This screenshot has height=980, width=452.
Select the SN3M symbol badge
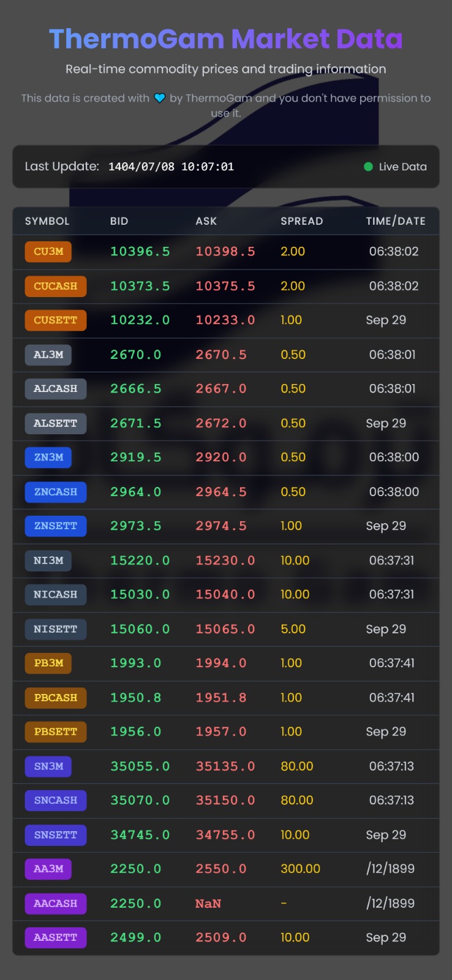pyautogui.click(x=48, y=766)
